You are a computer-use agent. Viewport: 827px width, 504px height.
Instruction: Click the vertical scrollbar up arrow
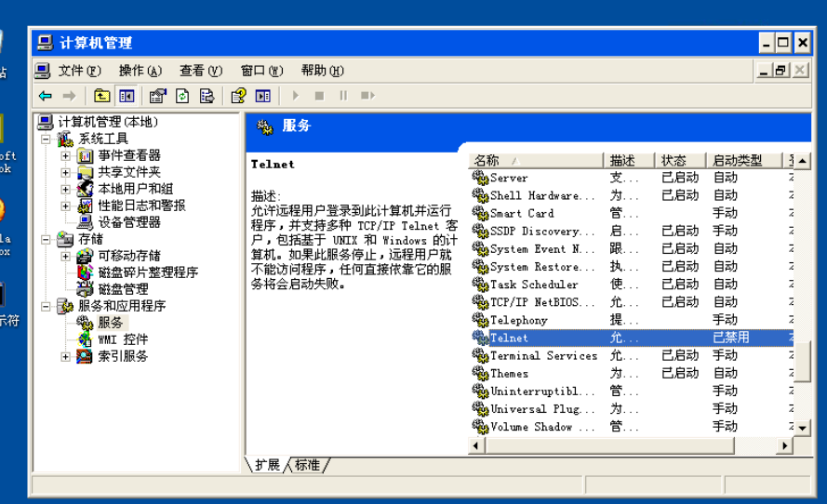click(802, 161)
